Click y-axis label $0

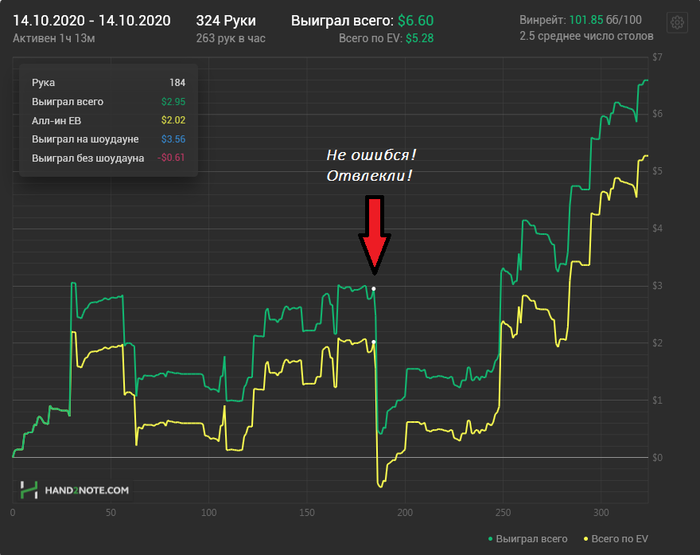pyautogui.click(x=657, y=458)
